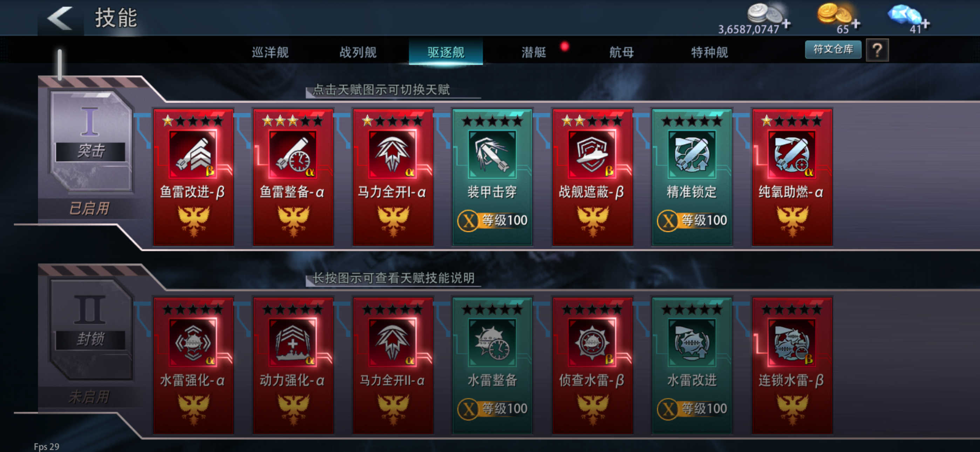Add blue diamonds with plus button

(925, 24)
